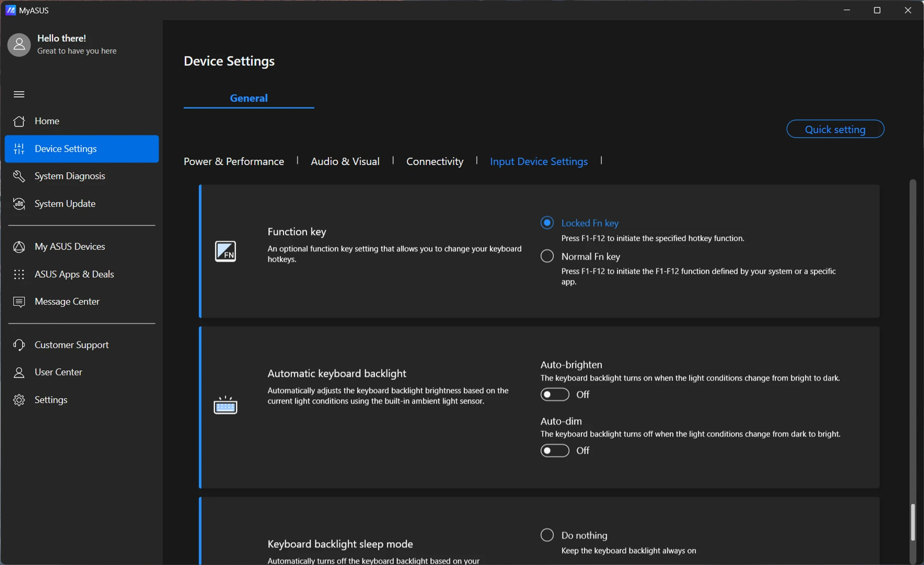Click the 'Device Settings' page title
924x565 pixels.
coord(229,61)
